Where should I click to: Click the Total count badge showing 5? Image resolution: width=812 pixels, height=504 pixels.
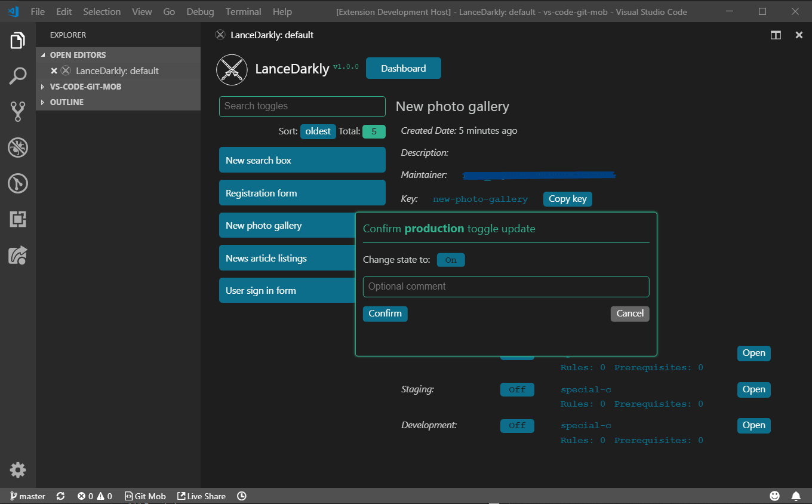[374, 131]
